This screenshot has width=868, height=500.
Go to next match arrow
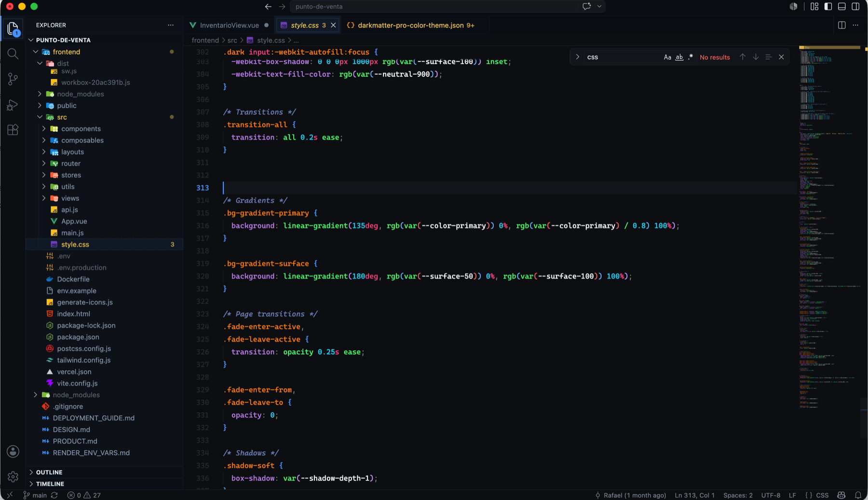click(x=756, y=57)
